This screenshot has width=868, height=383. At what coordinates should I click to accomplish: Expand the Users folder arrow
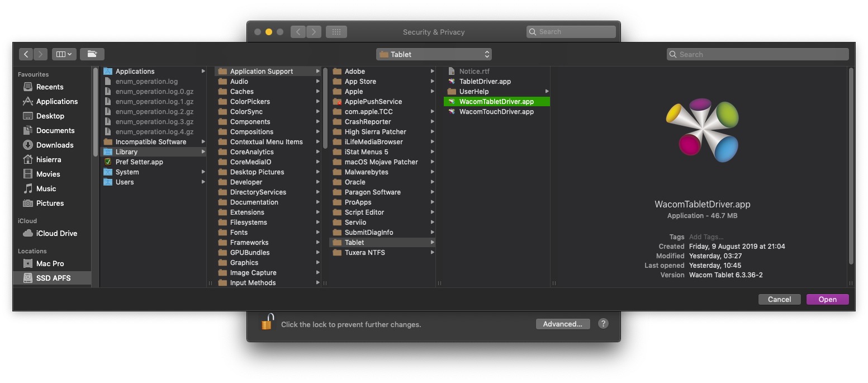[203, 182]
